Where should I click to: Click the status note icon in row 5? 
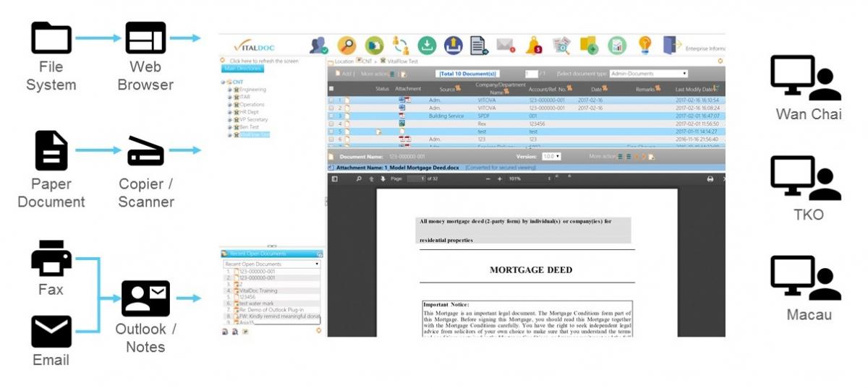click(378, 132)
